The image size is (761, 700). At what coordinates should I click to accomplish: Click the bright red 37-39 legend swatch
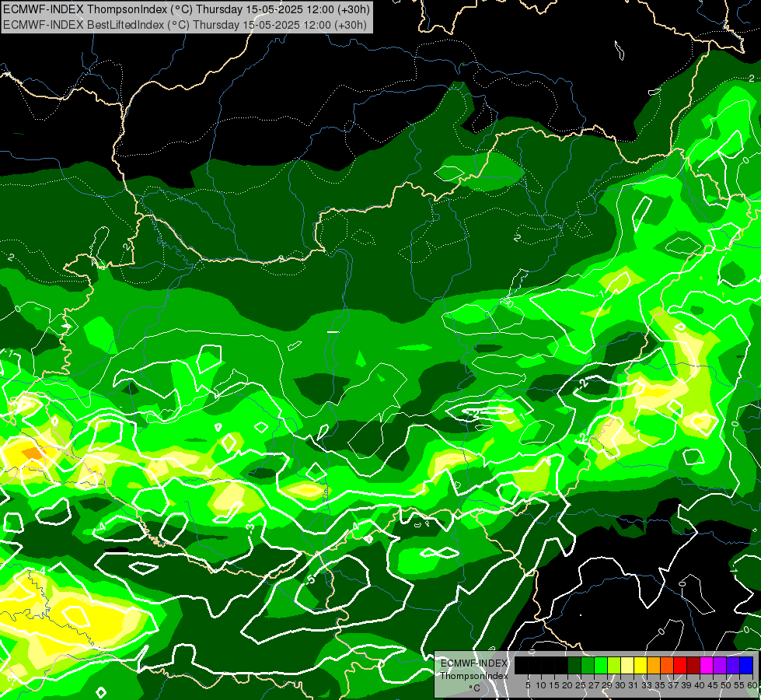point(680,665)
